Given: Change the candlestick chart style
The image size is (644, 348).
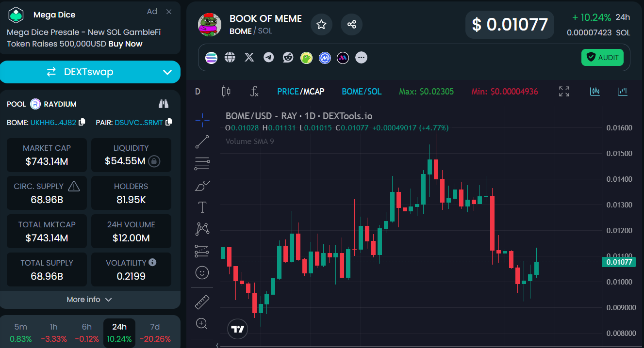Looking at the screenshot, I should click(x=226, y=91).
